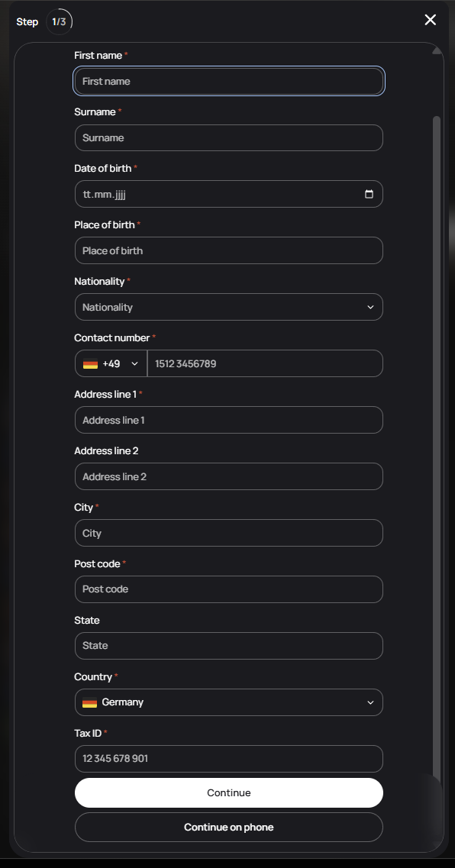Image resolution: width=455 pixels, height=868 pixels.
Task: Focus the First name field
Action: (x=228, y=82)
